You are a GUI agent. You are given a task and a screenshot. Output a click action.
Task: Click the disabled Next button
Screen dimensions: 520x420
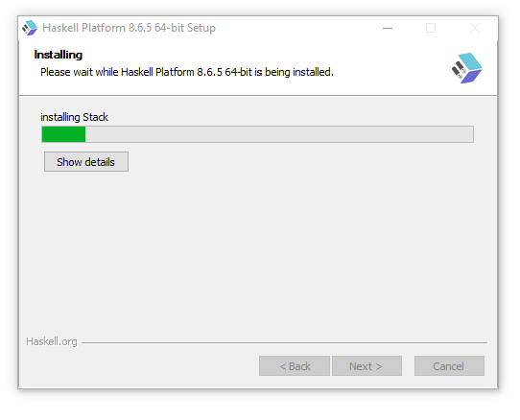click(366, 366)
